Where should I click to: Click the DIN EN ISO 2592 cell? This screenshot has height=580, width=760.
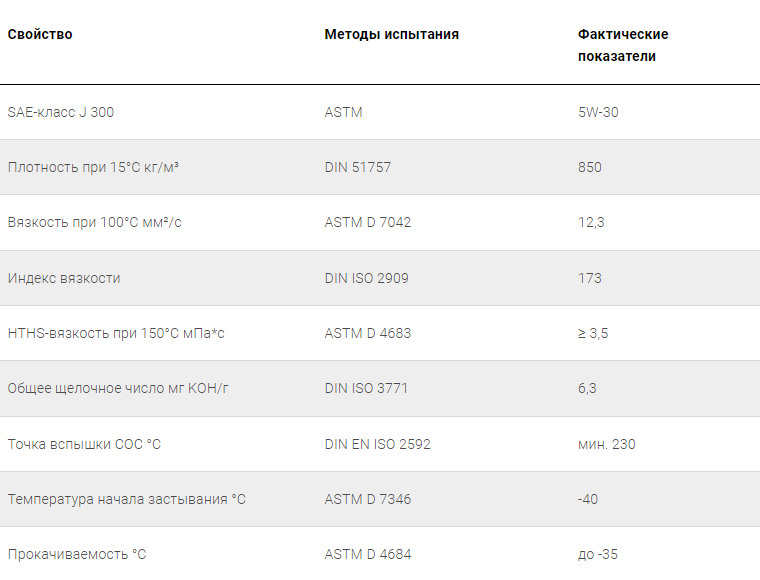(x=377, y=444)
